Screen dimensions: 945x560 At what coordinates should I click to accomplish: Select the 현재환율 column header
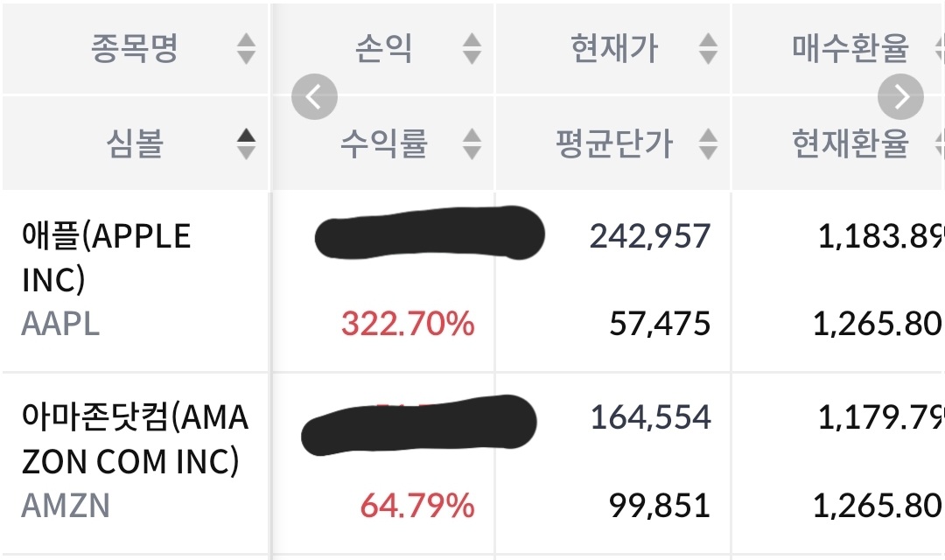(x=850, y=143)
